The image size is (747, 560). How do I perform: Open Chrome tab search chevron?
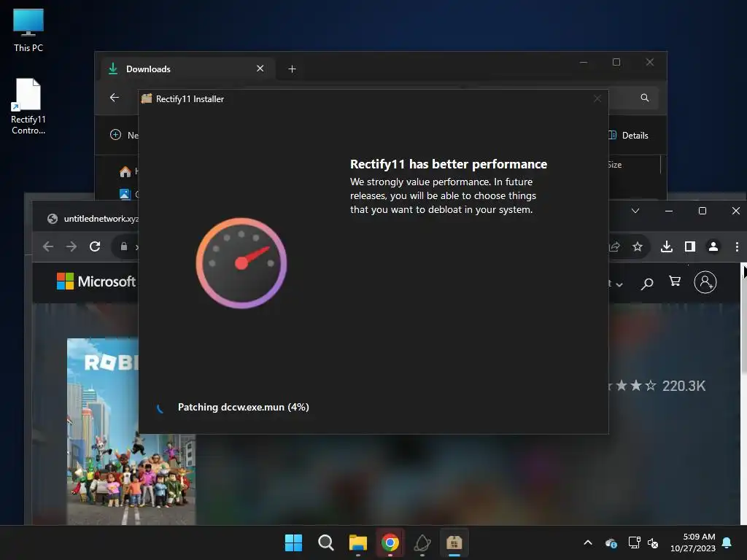click(635, 211)
